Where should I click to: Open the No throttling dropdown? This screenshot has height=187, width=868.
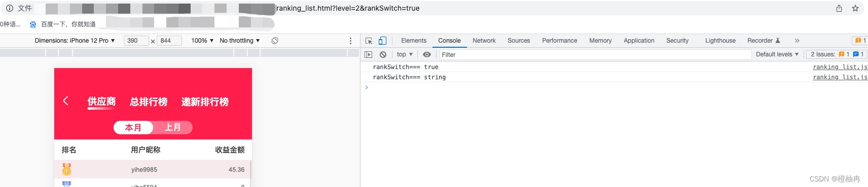tap(240, 41)
